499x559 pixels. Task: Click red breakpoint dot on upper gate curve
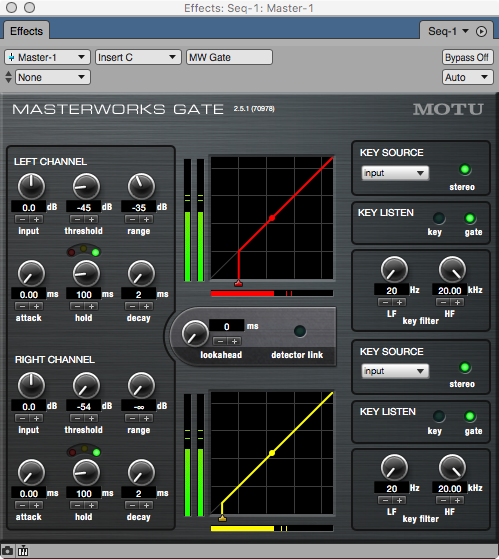coord(272,218)
